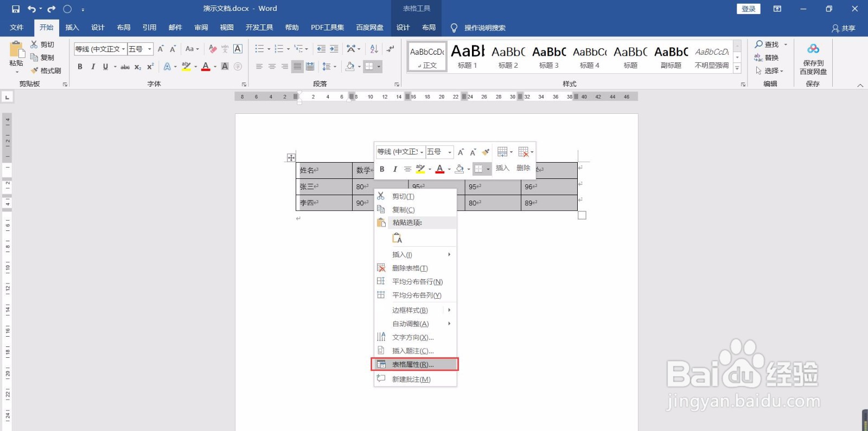868x431 pixels.
Task: Choose 平均分布各行(N) in context menu
Action: [x=416, y=281]
